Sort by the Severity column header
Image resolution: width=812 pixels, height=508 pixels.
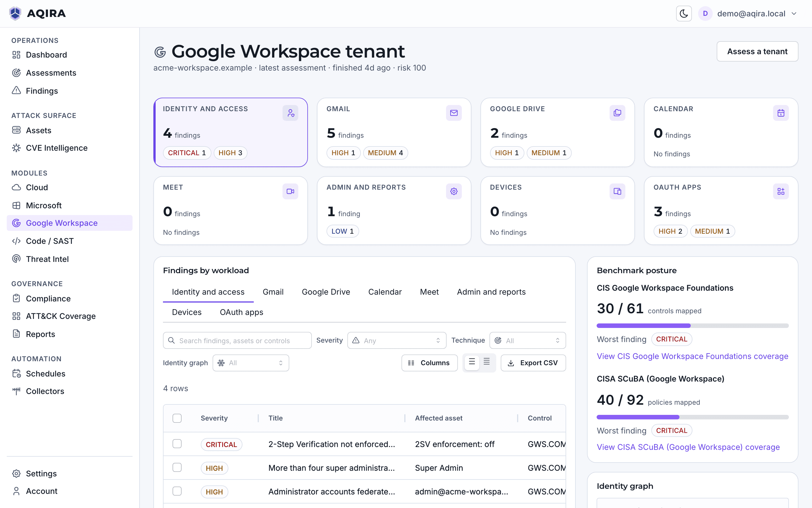pyautogui.click(x=214, y=418)
